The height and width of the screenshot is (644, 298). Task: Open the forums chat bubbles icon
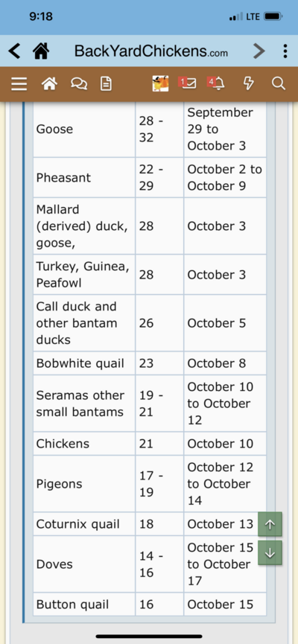point(78,84)
